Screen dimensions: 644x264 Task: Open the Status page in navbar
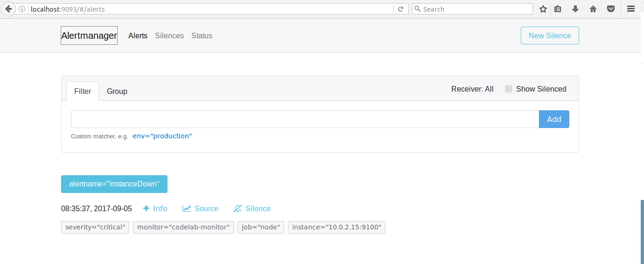click(x=202, y=36)
